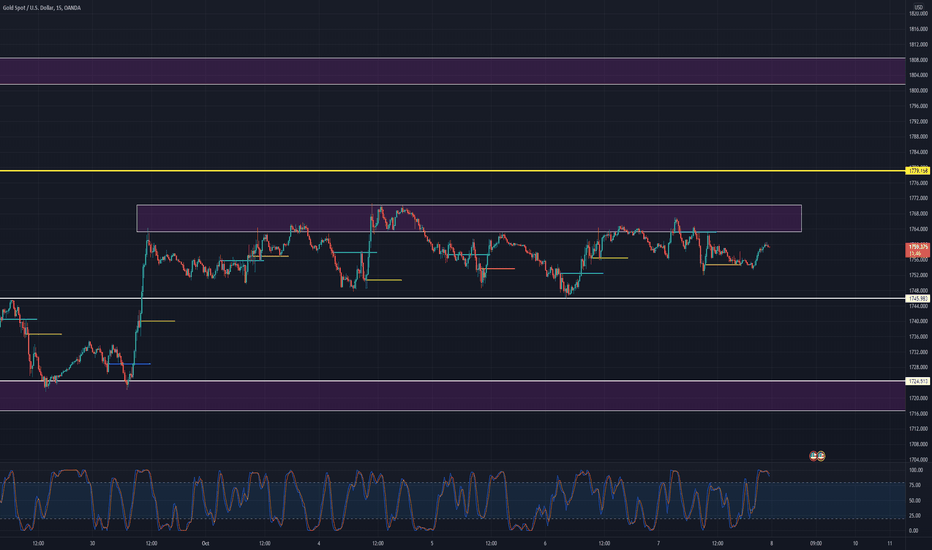Viewport: 932px width, 550px height.
Task: Click the 1745.983 price axis label
Action: tap(918, 298)
